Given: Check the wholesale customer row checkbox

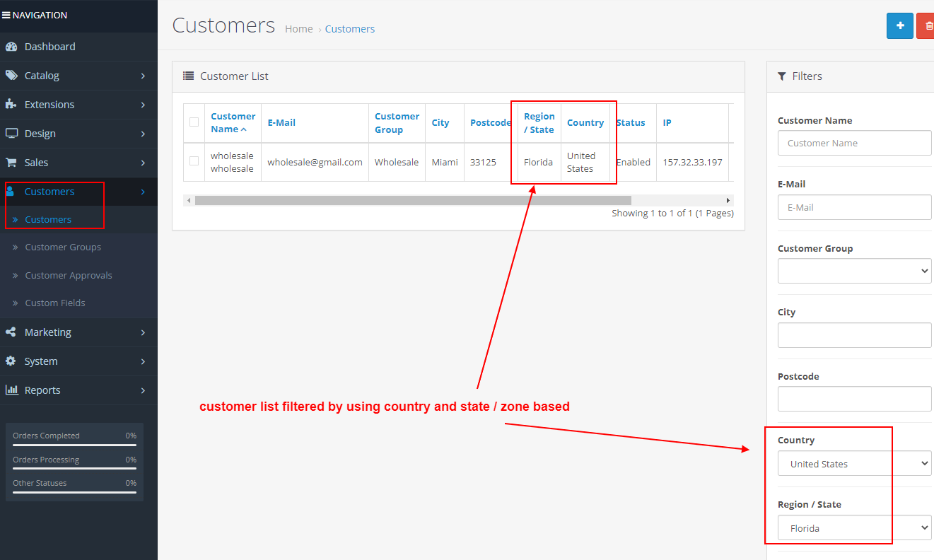Looking at the screenshot, I should click(194, 161).
